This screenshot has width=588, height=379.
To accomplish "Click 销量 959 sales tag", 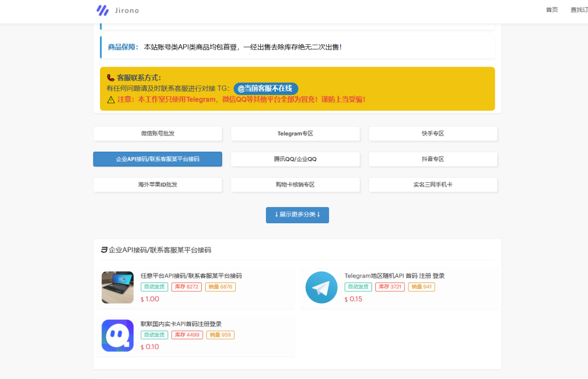I will coord(220,335).
